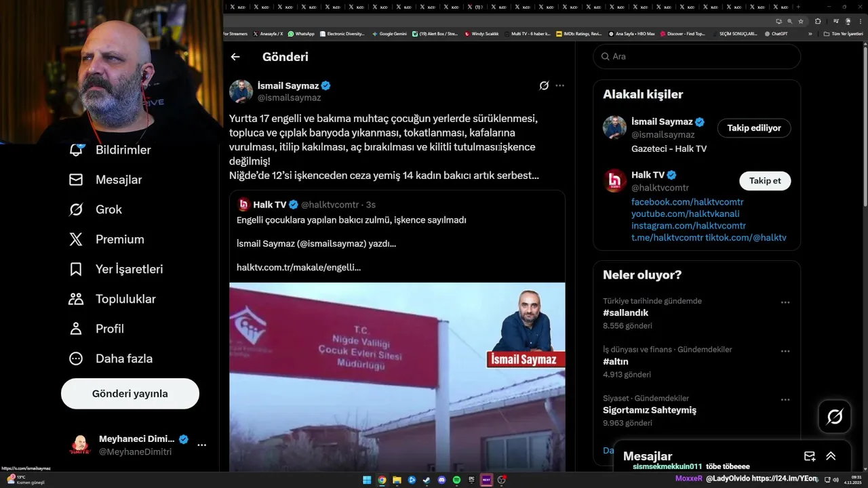Open Google Gemini bookmark
Image resolution: width=868 pixels, height=488 pixels.
(389, 33)
